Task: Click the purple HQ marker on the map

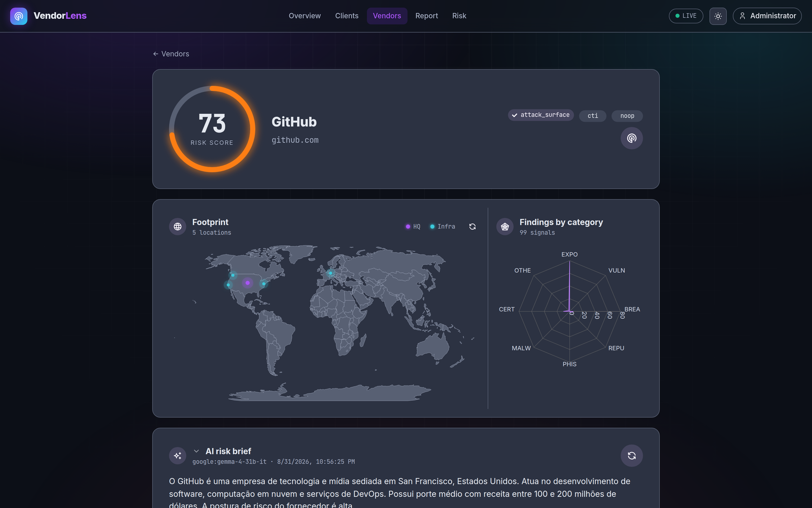Action: coord(247,283)
